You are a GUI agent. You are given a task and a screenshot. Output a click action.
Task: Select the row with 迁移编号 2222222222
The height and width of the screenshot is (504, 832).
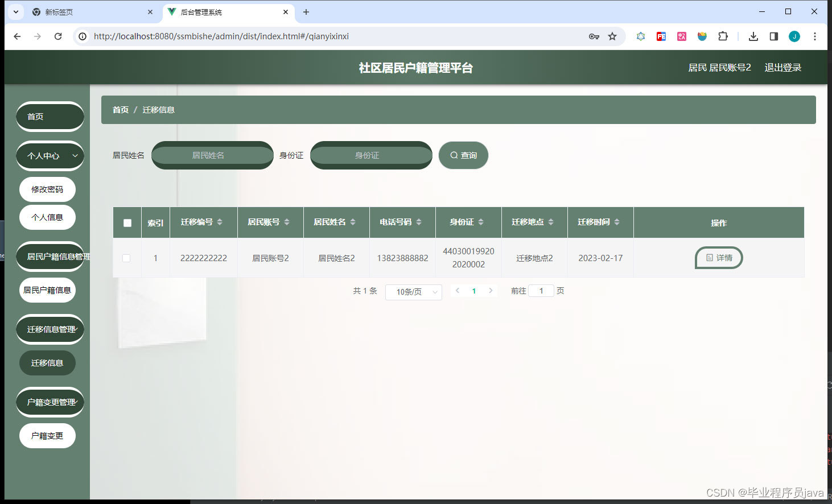(126, 258)
